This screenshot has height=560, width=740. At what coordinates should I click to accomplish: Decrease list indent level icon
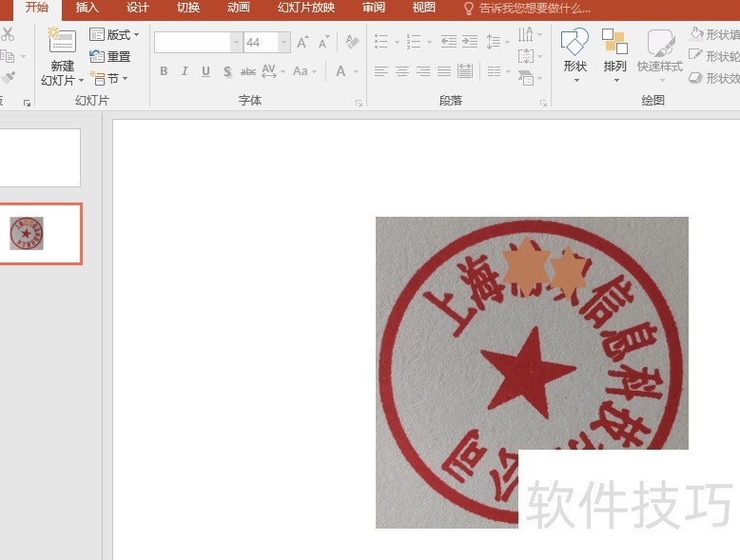tap(448, 42)
